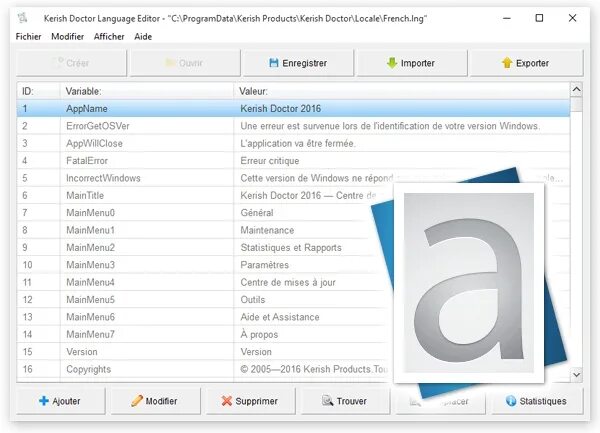Click the Trouver button

pyautogui.click(x=345, y=401)
